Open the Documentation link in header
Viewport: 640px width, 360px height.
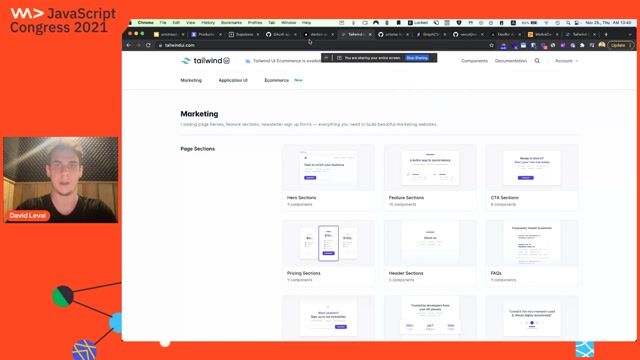511,61
